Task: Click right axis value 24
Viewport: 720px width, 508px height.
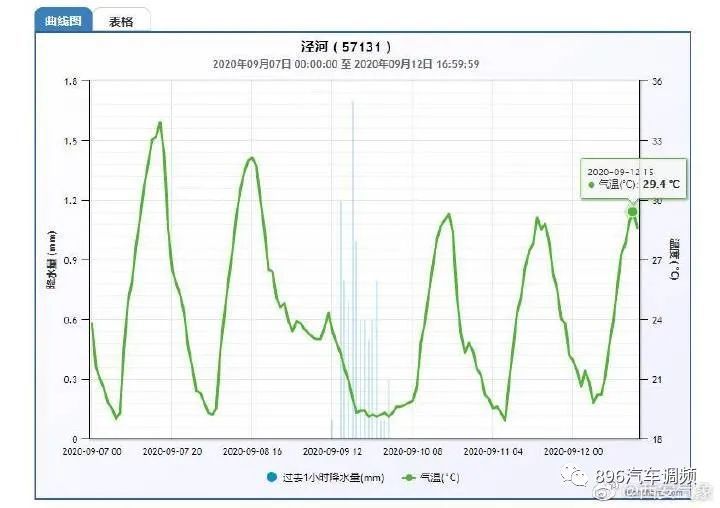Action: (657, 320)
